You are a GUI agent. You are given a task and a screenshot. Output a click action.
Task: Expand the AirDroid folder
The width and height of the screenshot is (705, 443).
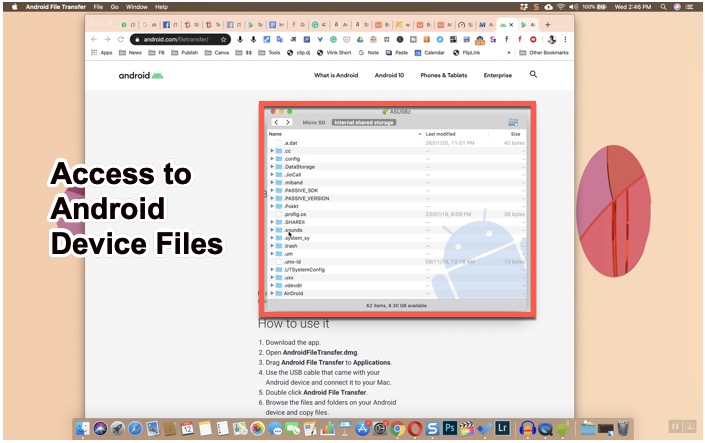pyautogui.click(x=272, y=293)
